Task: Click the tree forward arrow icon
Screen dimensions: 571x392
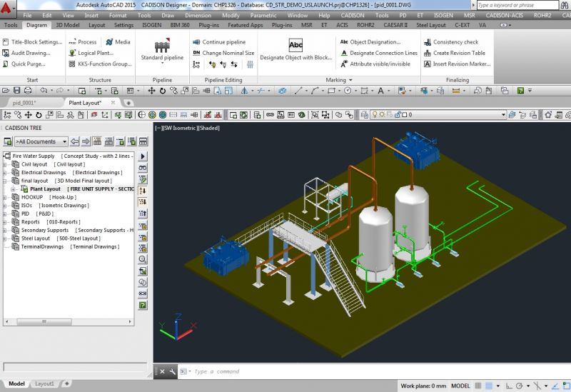Action: pyautogui.click(x=86, y=141)
